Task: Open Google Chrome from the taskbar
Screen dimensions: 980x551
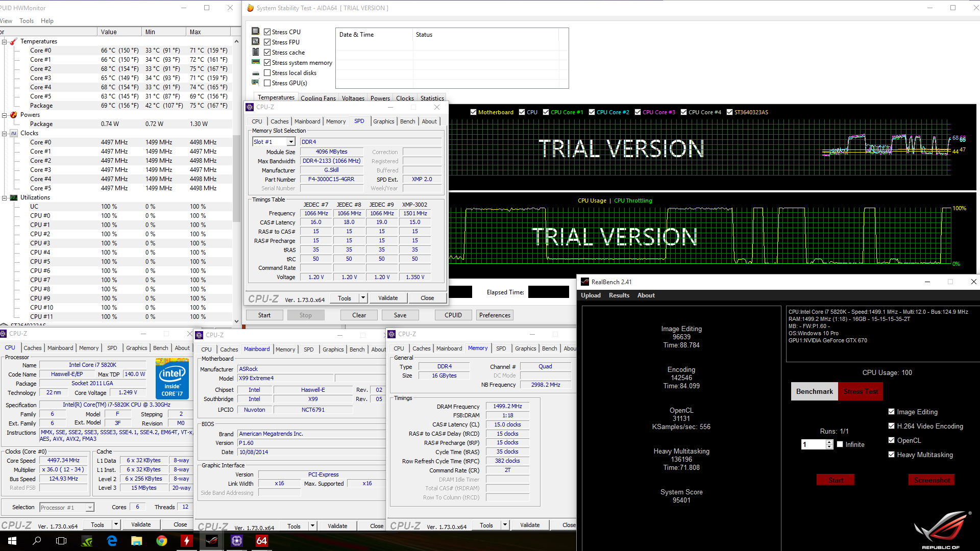Action: pyautogui.click(x=162, y=541)
